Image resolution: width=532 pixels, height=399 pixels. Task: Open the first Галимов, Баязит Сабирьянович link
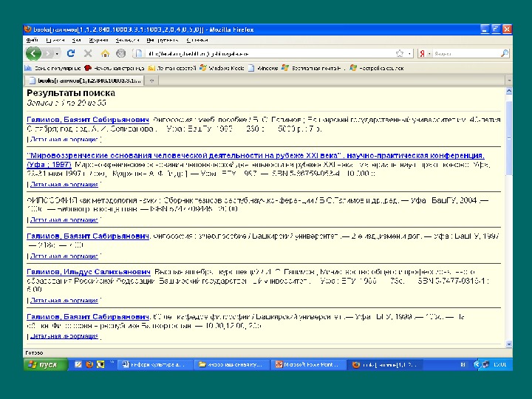click(x=88, y=118)
